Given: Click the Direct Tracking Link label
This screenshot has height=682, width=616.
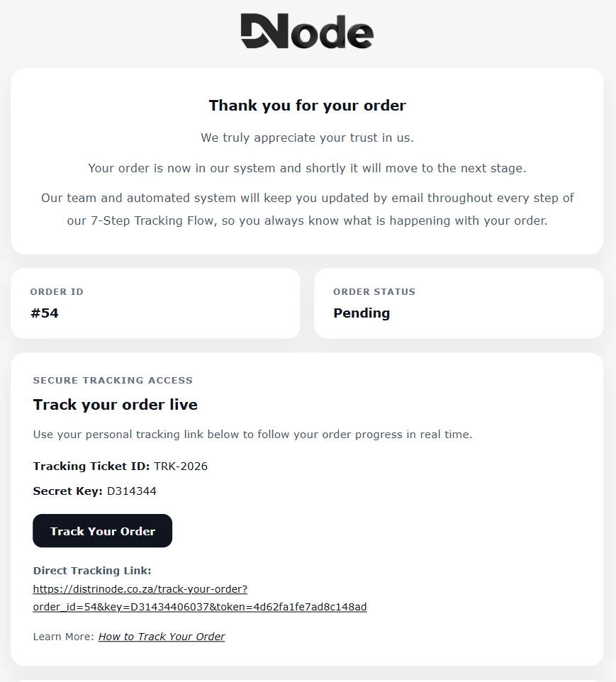Looking at the screenshot, I should (x=92, y=571).
